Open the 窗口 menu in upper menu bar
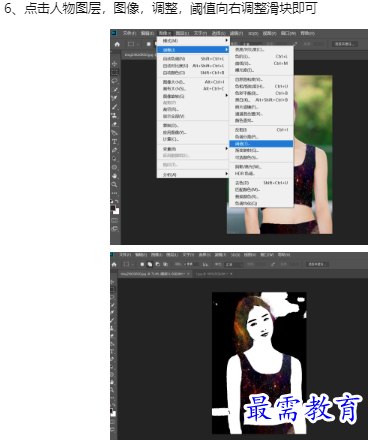 [x=288, y=33]
